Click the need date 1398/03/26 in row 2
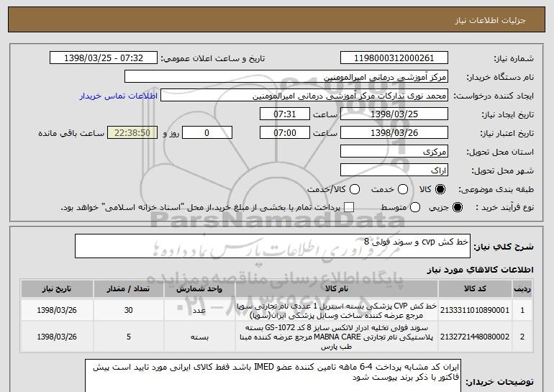Image resolution: width=554 pixels, height=392 pixels. pos(57,337)
